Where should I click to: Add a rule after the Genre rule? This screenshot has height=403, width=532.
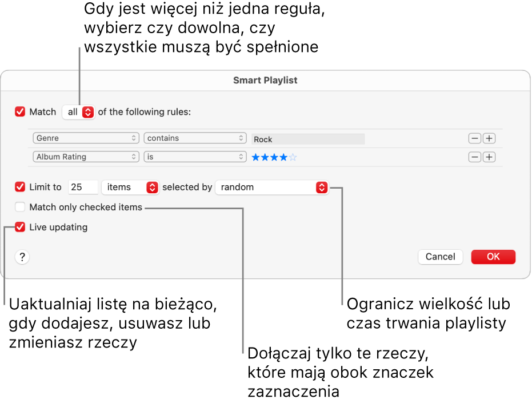click(x=489, y=138)
